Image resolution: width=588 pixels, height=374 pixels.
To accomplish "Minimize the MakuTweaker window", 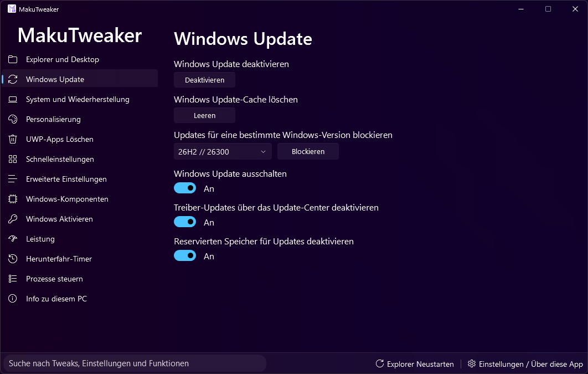I will pos(521,9).
